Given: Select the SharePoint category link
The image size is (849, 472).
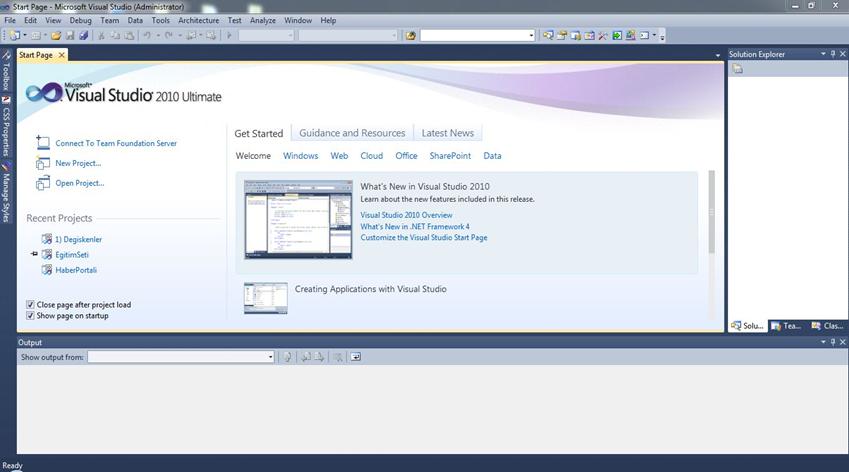Looking at the screenshot, I should [450, 156].
